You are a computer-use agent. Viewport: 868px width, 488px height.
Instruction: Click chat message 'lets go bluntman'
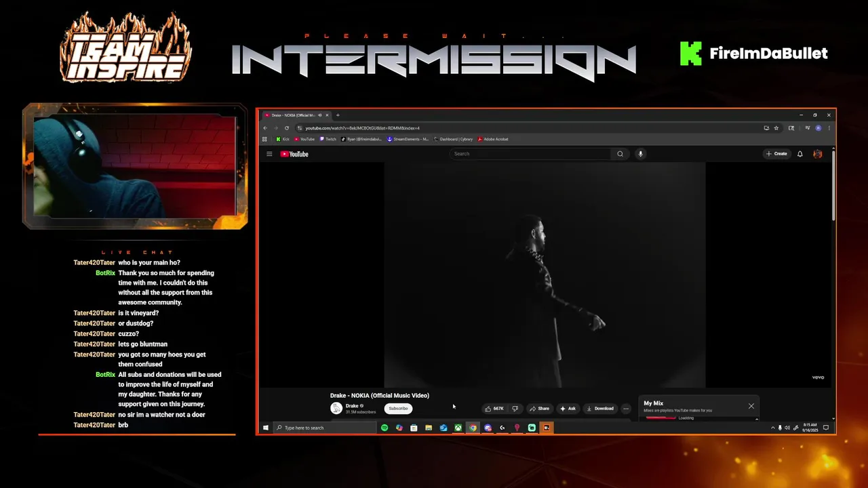(x=142, y=344)
